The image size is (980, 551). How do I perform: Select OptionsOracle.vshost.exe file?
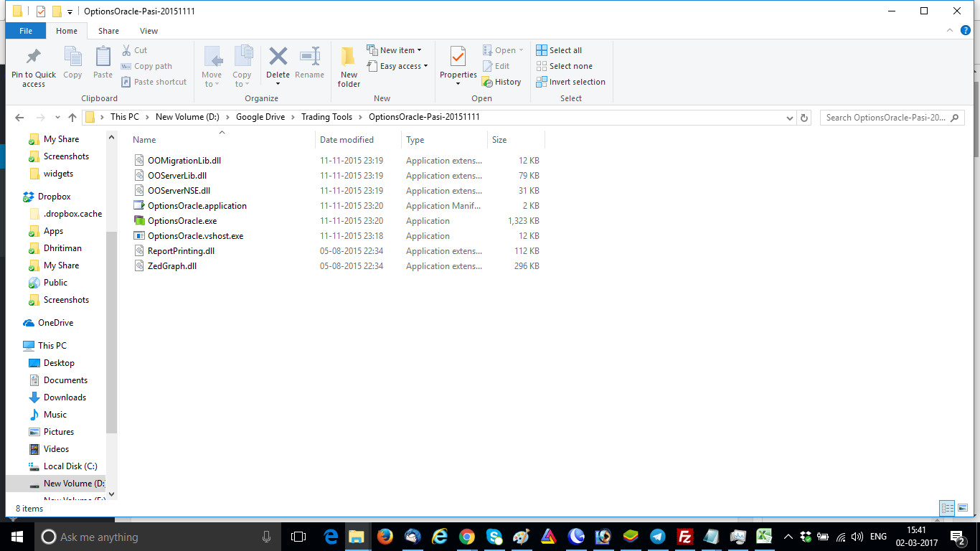point(195,236)
